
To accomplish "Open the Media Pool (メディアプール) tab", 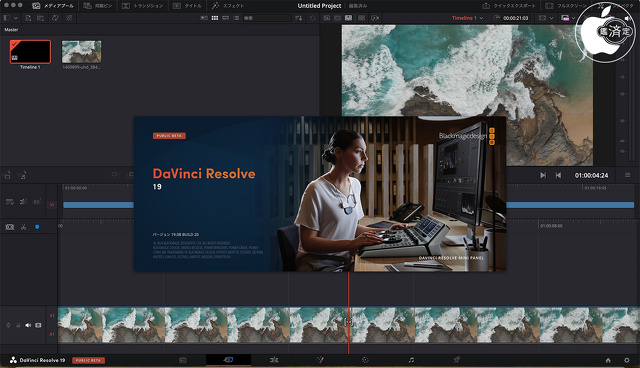I will (53, 6).
